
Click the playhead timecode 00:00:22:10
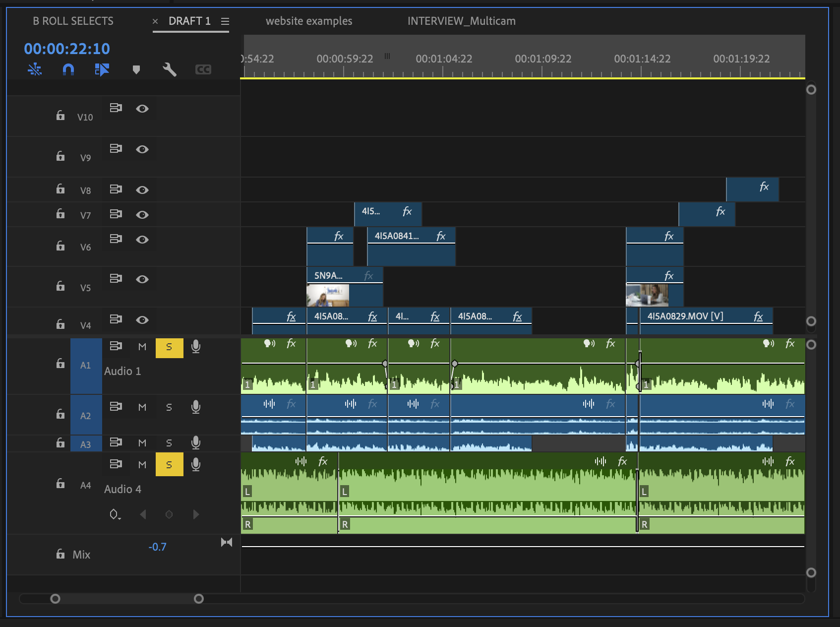click(x=67, y=49)
